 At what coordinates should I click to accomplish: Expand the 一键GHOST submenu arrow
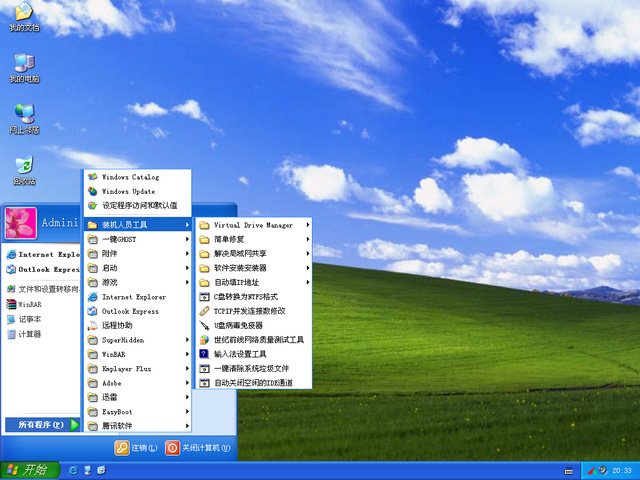[x=187, y=239]
